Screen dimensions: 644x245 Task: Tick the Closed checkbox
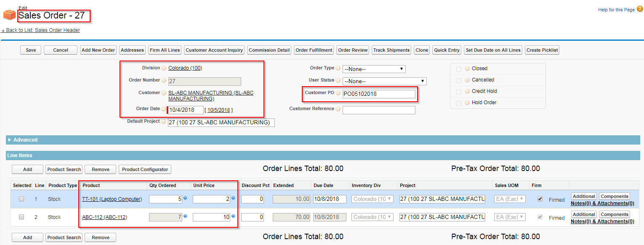459,69
